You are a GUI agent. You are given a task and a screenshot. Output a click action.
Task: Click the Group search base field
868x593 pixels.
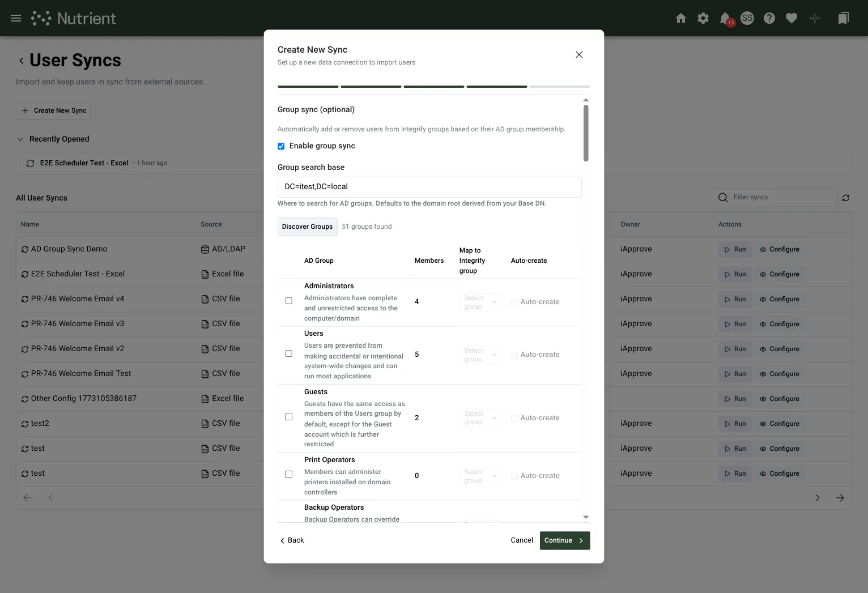429,187
